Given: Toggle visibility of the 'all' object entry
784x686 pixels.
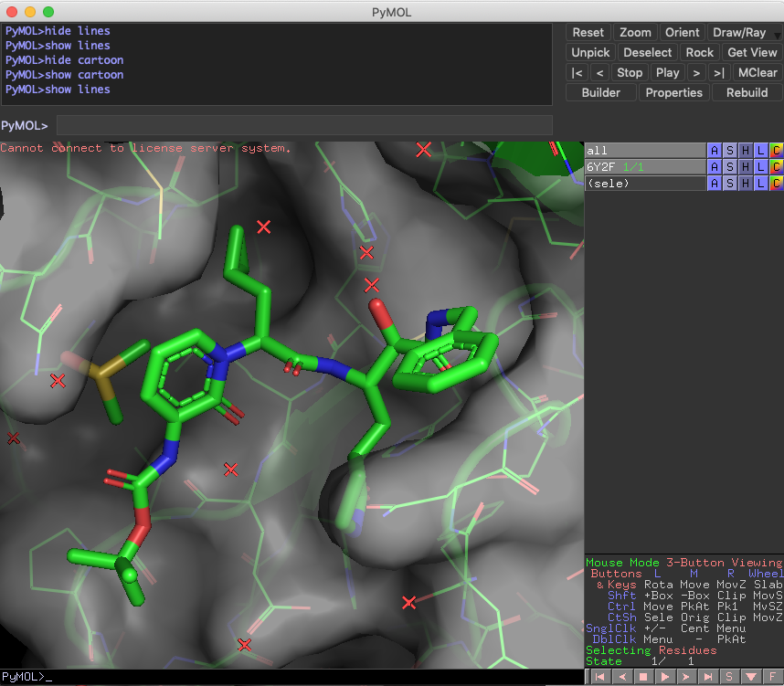Looking at the screenshot, I should (x=645, y=150).
